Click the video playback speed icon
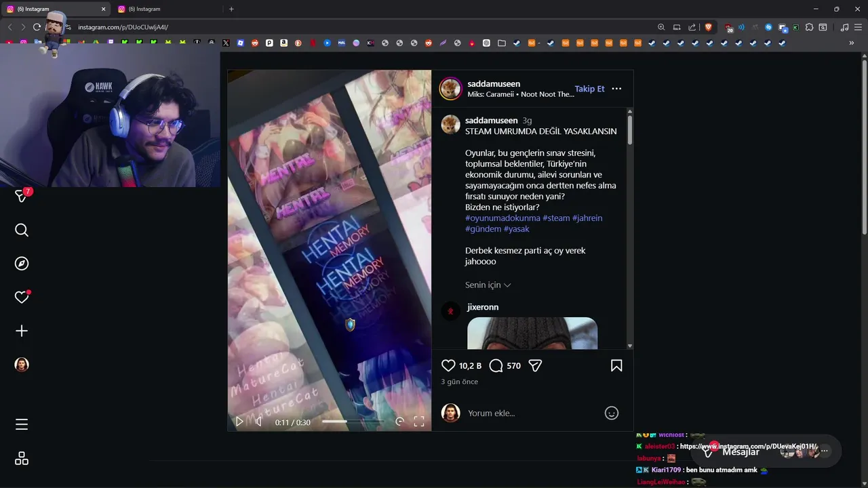 [399, 422]
